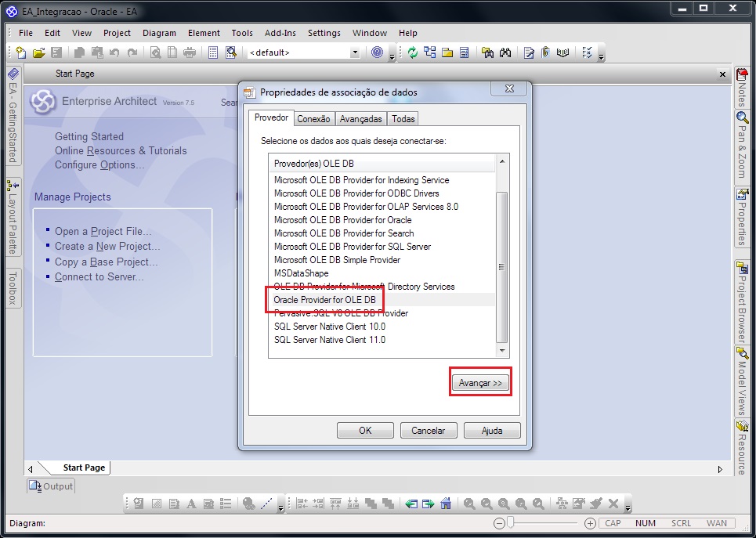Click the Ajuda button
Screen dimensions: 756x538
point(492,431)
